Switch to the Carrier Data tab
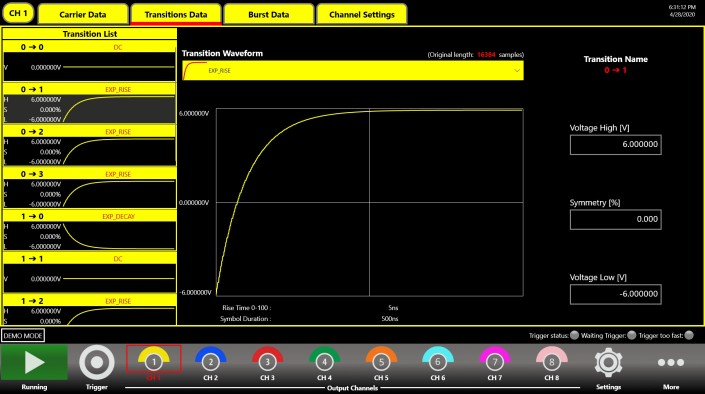This screenshot has width=705, height=394. [x=83, y=14]
